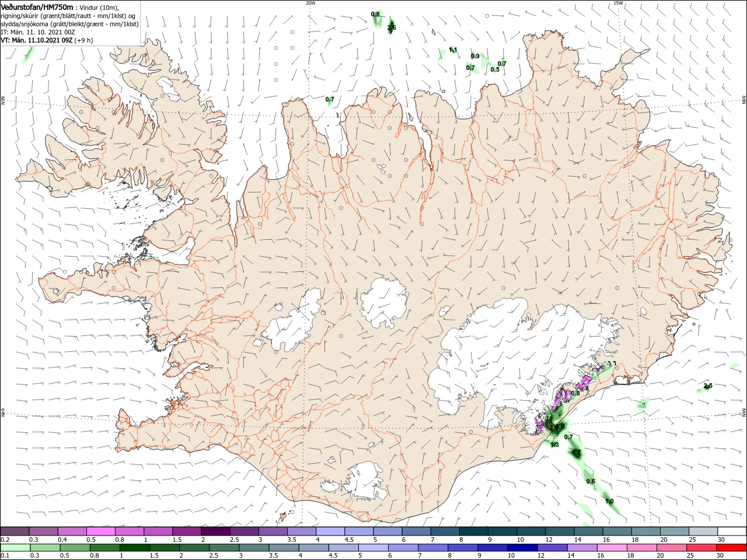Click the 4.7 precipitation value off the southeast coast
Screen dimensions: 747x560
(x=576, y=453)
